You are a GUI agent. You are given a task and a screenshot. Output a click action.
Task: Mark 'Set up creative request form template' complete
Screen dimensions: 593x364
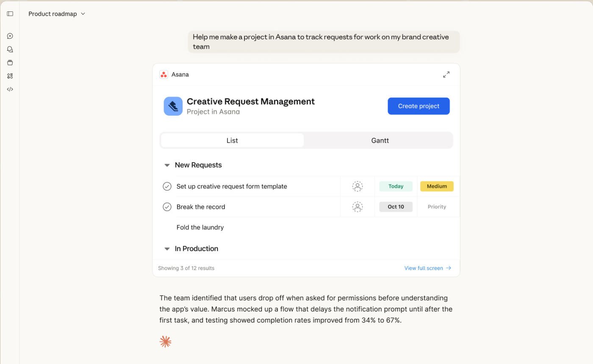tap(167, 186)
